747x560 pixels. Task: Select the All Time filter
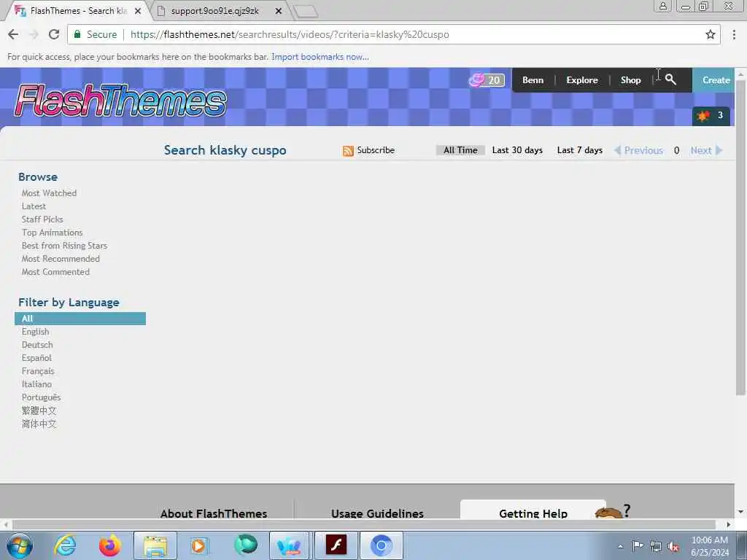pyautogui.click(x=460, y=150)
